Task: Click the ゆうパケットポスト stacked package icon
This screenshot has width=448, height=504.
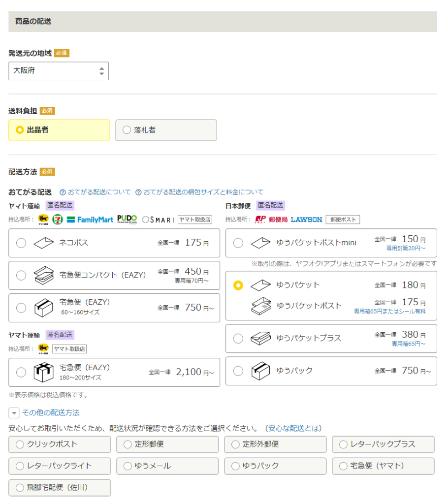Action: click(x=261, y=306)
